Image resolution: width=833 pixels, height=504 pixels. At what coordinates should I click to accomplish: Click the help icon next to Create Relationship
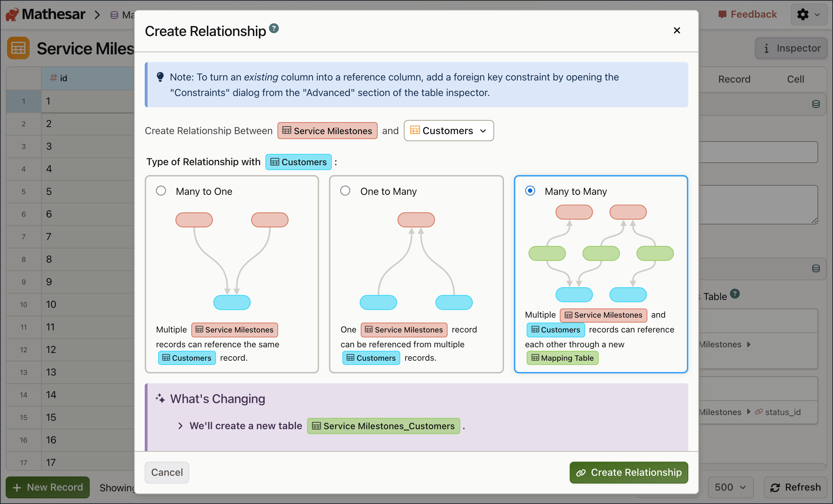click(274, 28)
